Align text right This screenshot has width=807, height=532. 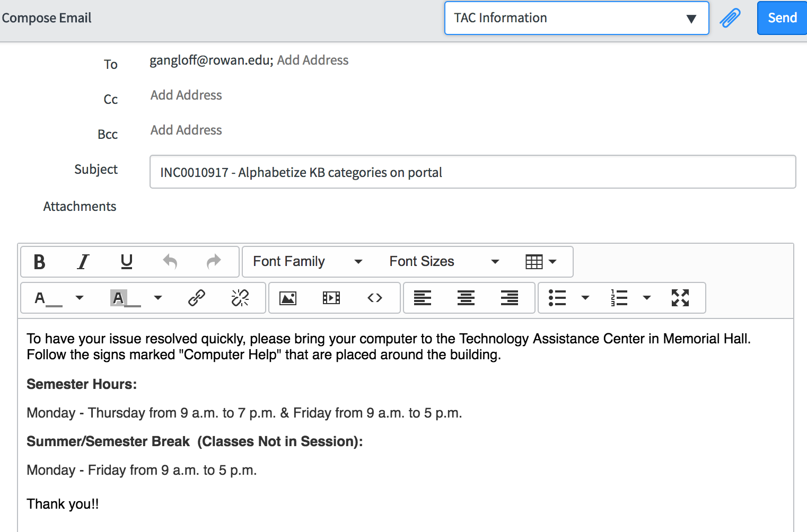pos(510,298)
